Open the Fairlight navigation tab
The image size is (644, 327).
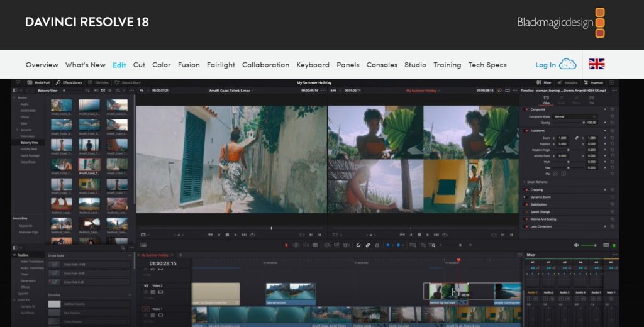coord(221,65)
